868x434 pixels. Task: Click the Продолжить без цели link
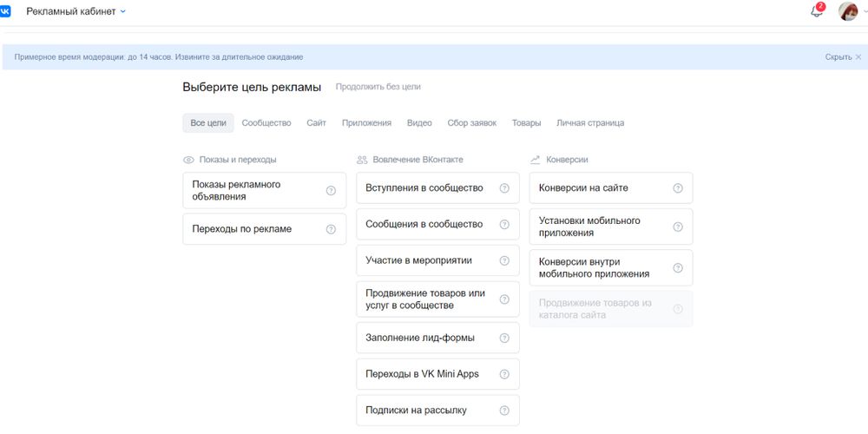point(378,87)
